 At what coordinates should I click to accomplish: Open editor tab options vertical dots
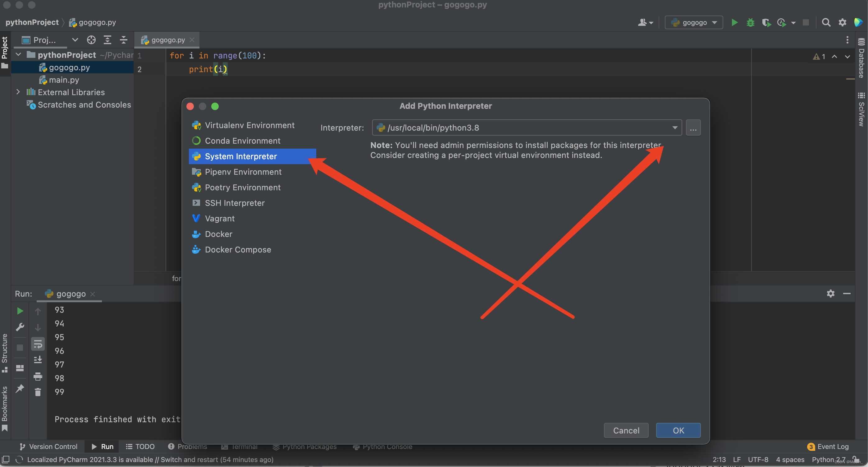[x=847, y=40]
